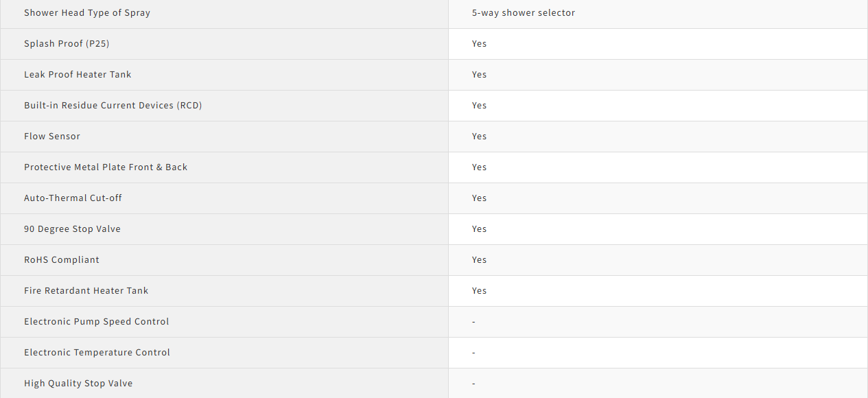
Task: Click the Flow Sensor label
Action: pos(52,137)
